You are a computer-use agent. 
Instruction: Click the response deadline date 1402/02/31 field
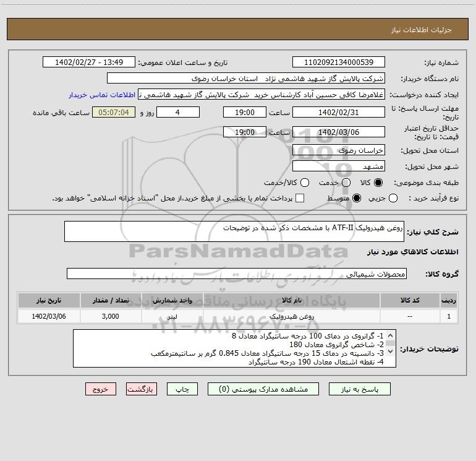339,112
